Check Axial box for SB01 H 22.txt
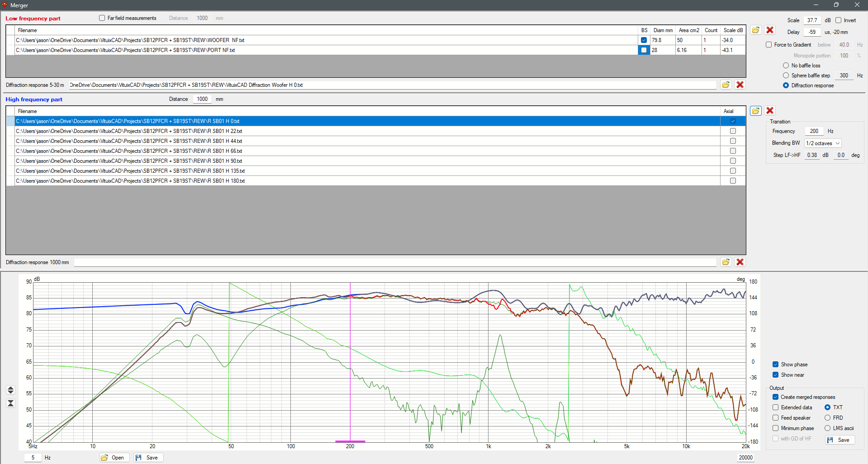 733,131
